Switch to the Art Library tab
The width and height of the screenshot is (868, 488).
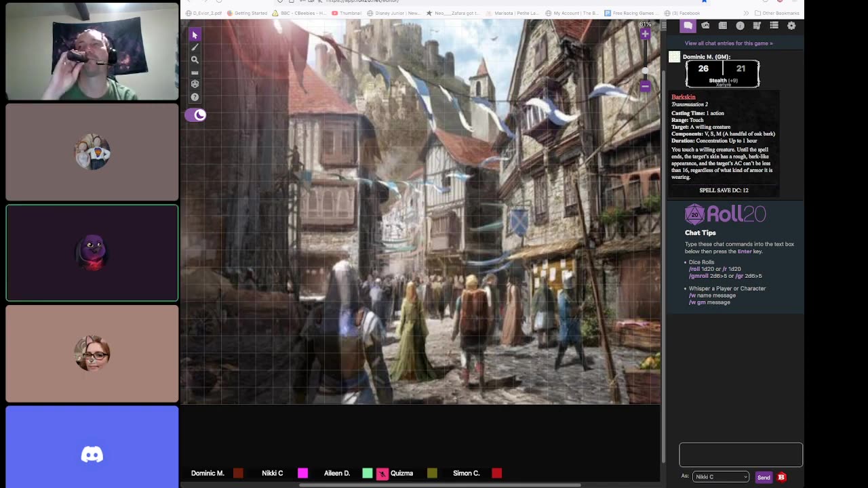tap(705, 26)
